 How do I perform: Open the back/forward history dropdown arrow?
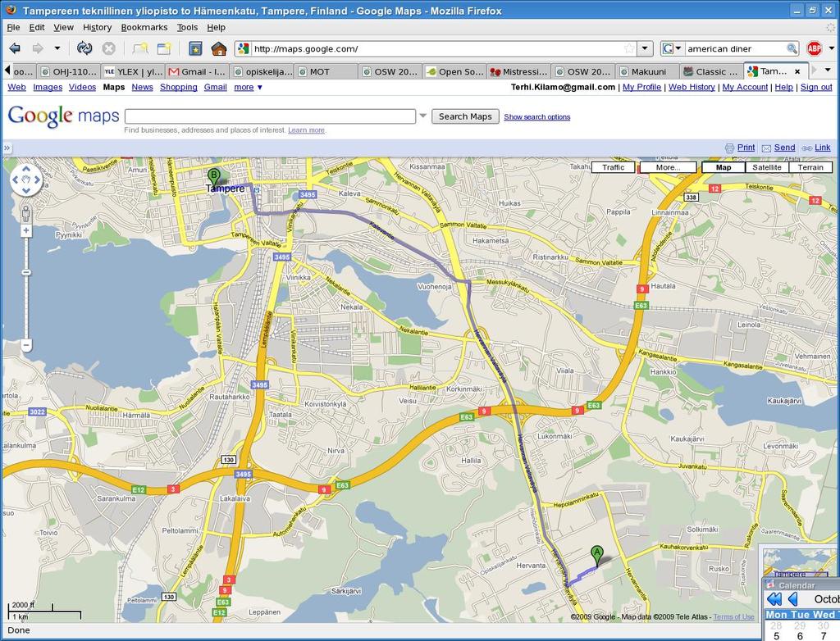tap(57, 48)
